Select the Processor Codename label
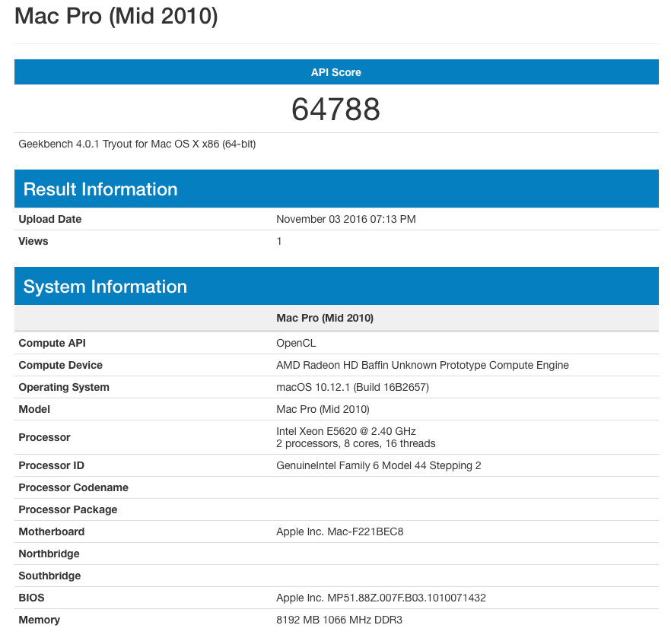 coord(74,487)
